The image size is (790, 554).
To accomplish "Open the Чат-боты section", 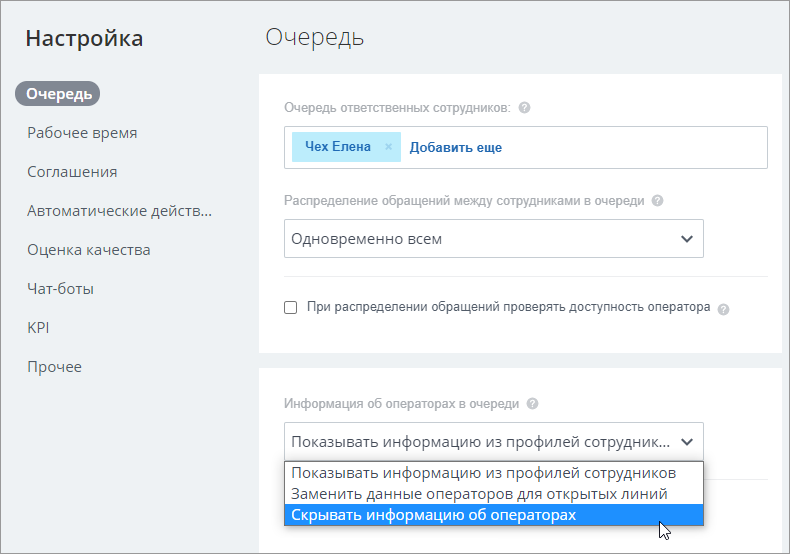I will point(60,289).
